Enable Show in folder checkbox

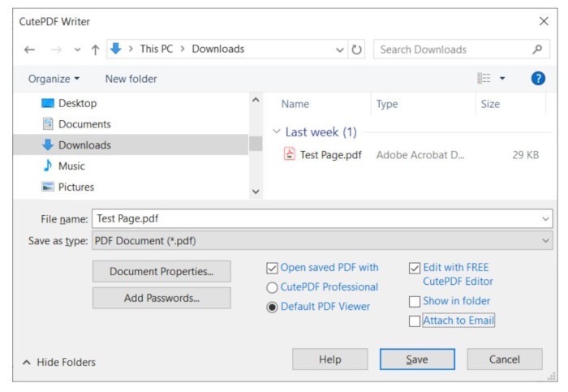[x=415, y=301]
